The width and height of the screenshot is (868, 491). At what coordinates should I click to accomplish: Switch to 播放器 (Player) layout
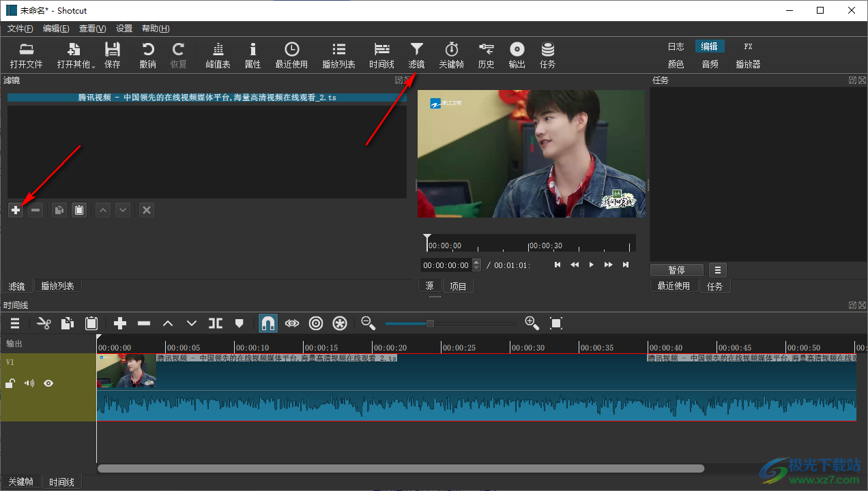pyautogui.click(x=748, y=64)
